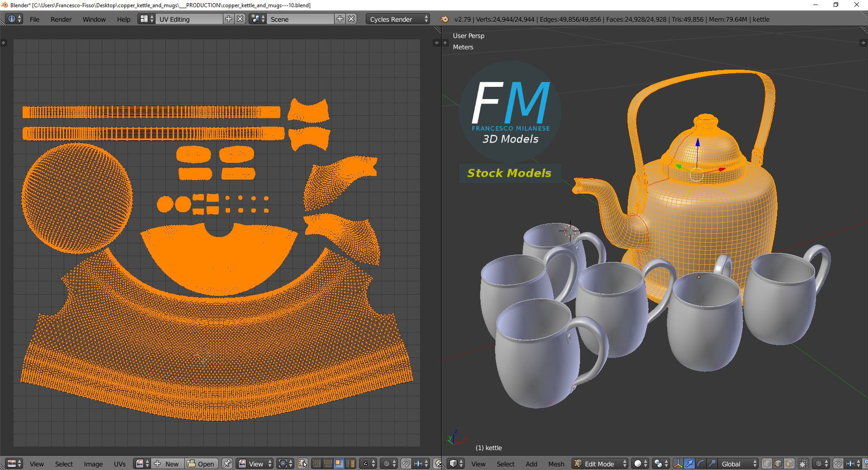Open the Cycles Render engine dropdown
Screen dimensions: 868x470
[x=397, y=19]
